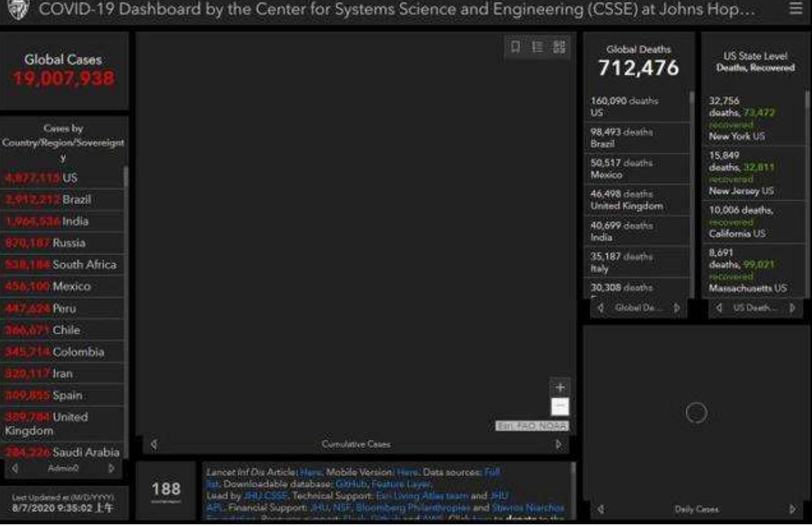Viewport: 812px width, 527px height.
Task: Zoom out the map with minus button
Action: (559, 406)
